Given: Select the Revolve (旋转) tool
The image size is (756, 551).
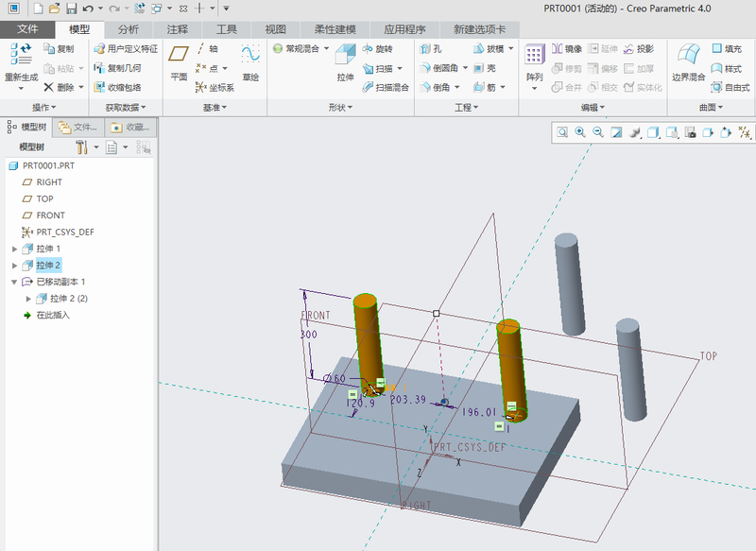Looking at the screenshot, I should coord(377,49).
